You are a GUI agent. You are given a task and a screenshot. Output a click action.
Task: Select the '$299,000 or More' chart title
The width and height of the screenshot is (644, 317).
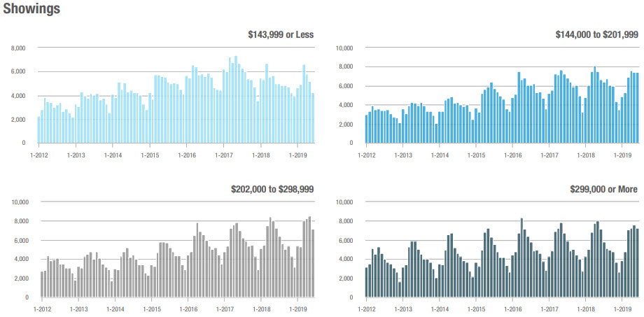[x=604, y=189]
